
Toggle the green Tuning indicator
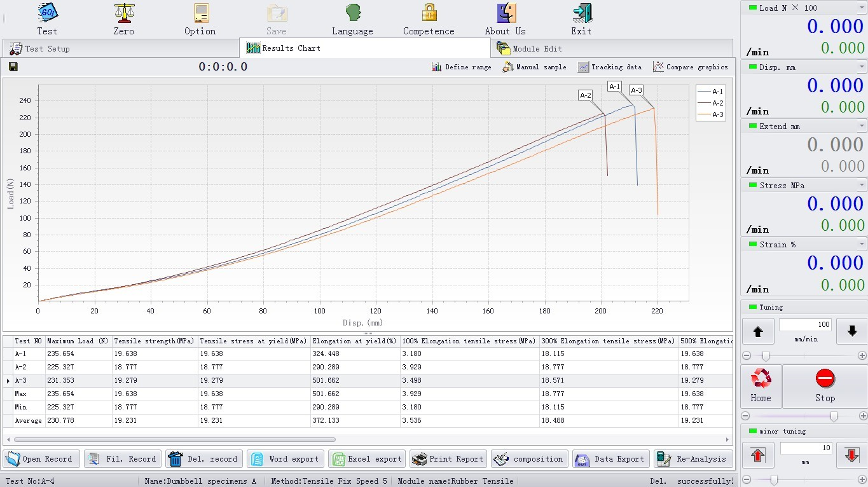(x=753, y=307)
